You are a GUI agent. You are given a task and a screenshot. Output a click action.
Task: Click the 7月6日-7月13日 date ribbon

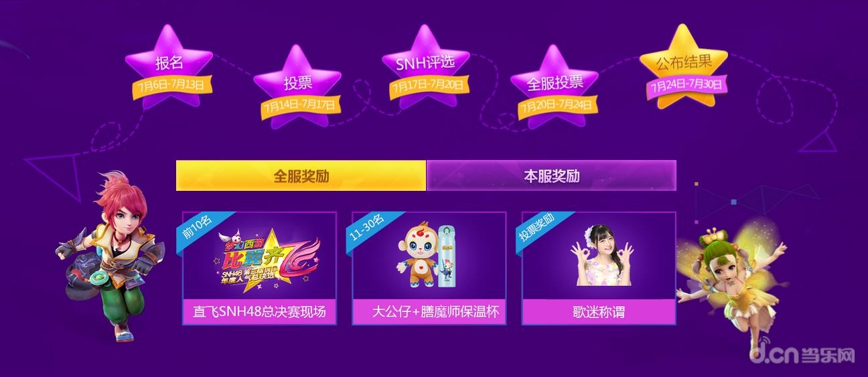coord(171,86)
